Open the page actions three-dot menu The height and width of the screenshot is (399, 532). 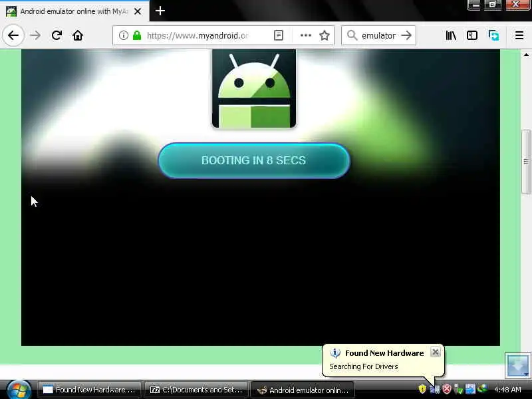tap(306, 35)
